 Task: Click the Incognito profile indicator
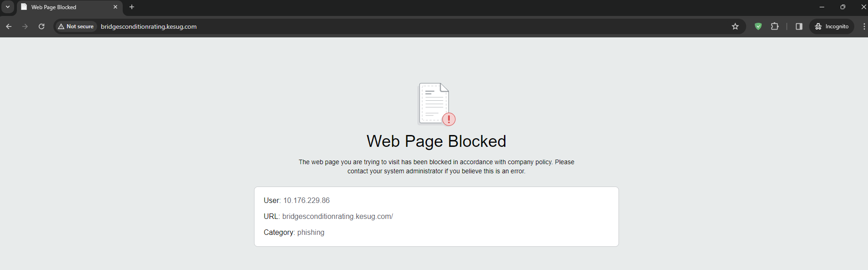point(832,26)
